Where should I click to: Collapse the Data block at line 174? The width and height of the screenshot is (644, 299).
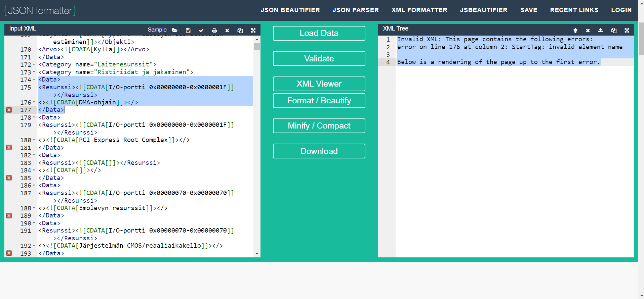[34, 80]
